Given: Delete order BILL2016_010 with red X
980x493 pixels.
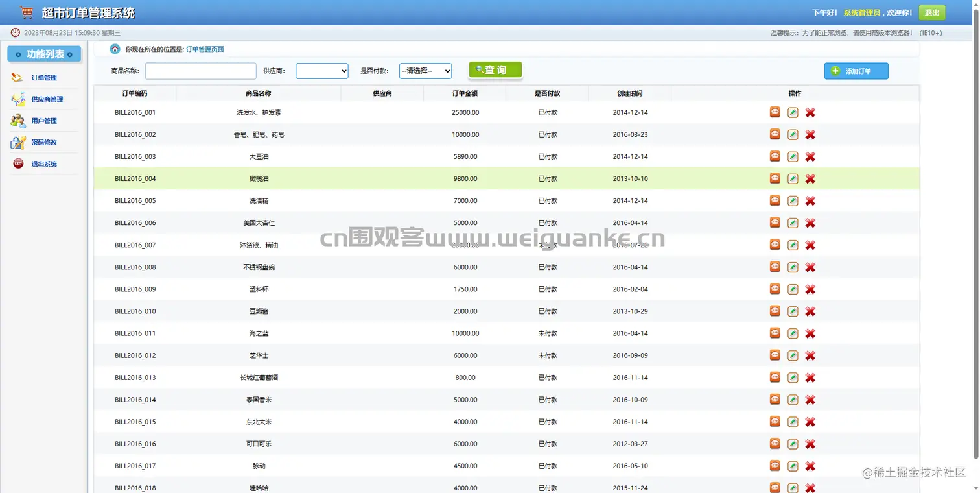Looking at the screenshot, I should 810,311.
